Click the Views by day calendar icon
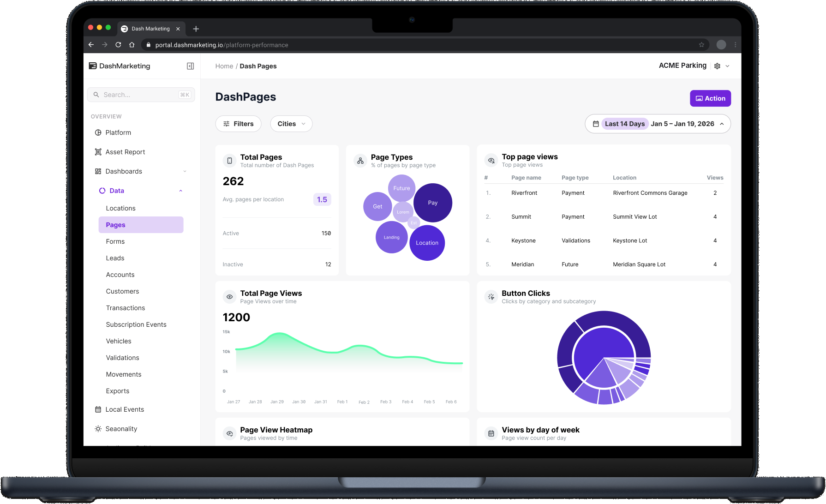 tap(491, 433)
